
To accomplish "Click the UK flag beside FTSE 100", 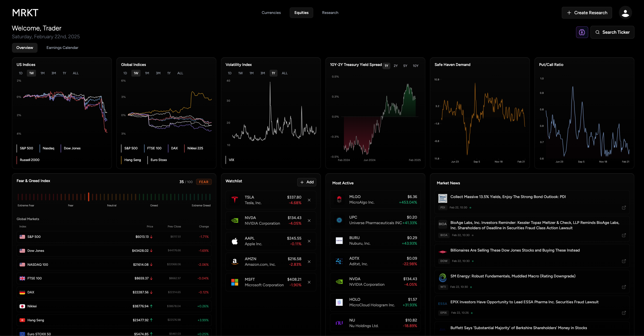I will point(22,278).
